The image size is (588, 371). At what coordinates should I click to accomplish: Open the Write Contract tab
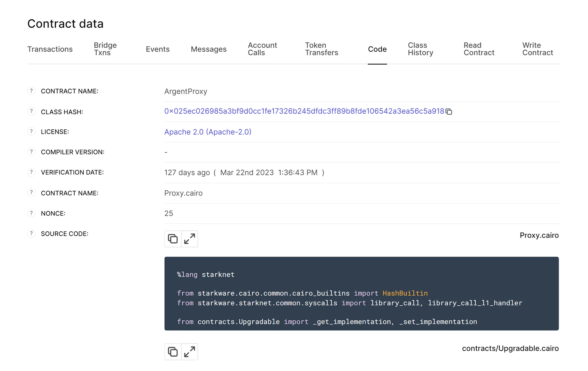537,49
